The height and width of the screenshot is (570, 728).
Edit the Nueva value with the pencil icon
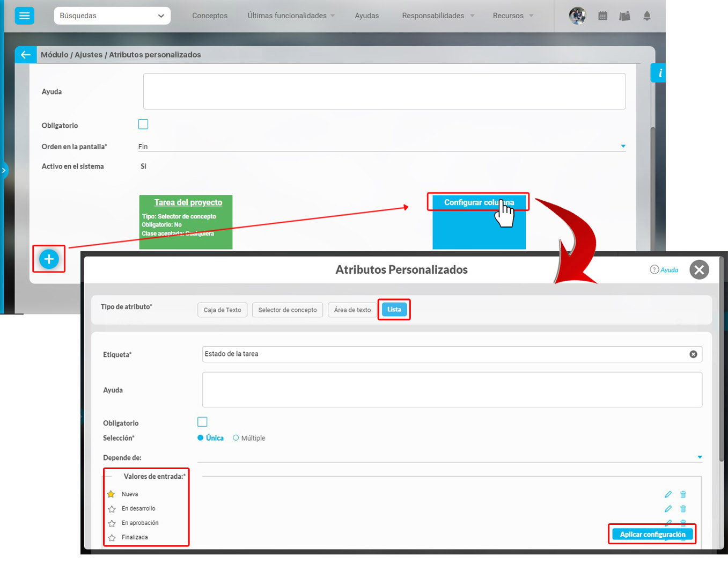(668, 494)
